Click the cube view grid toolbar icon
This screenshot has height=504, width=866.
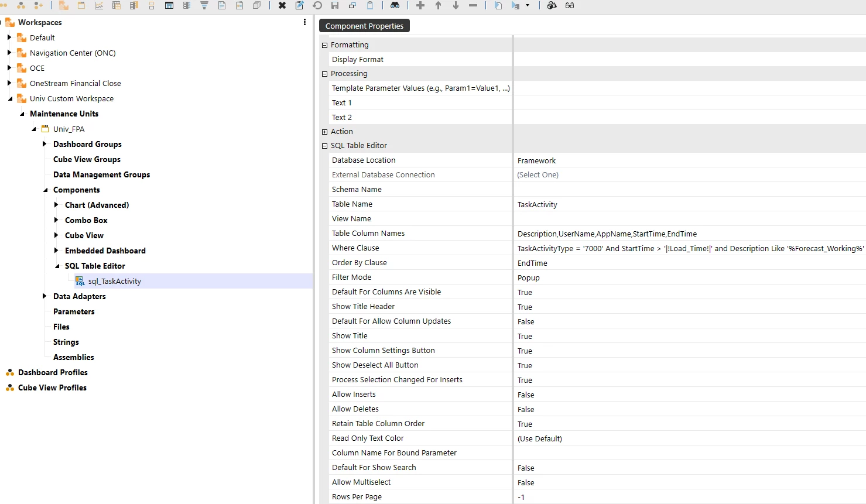tap(117, 5)
